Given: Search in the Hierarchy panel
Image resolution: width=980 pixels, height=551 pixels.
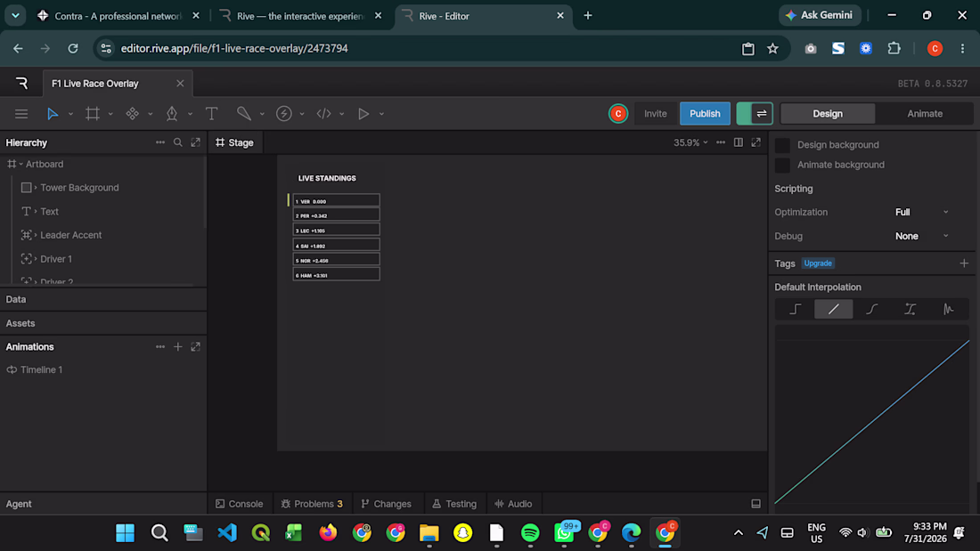Looking at the screenshot, I should coord(177,142).
